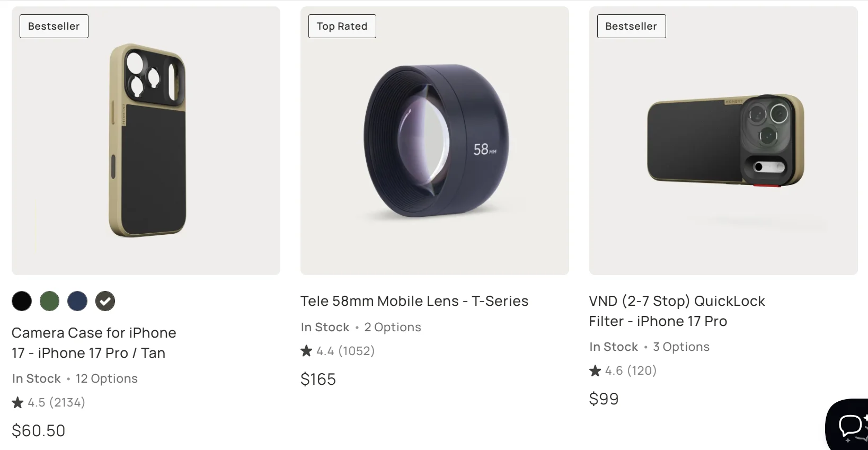Click the $99 price of VND Filter
This screenshot has width=868, height=450.
coord(604,399)
